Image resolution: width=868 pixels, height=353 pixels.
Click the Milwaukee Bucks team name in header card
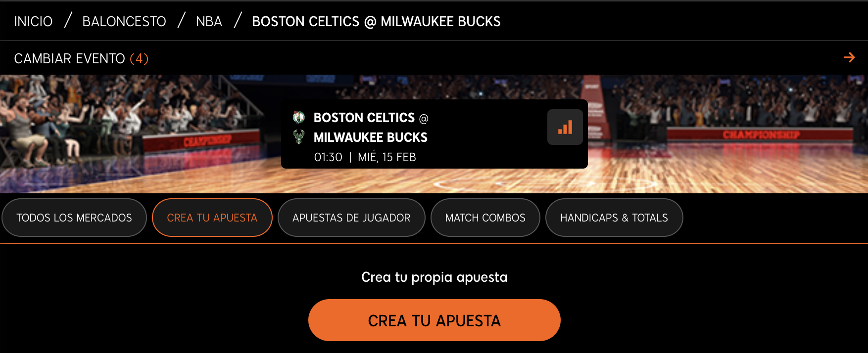tap(371, 137)
